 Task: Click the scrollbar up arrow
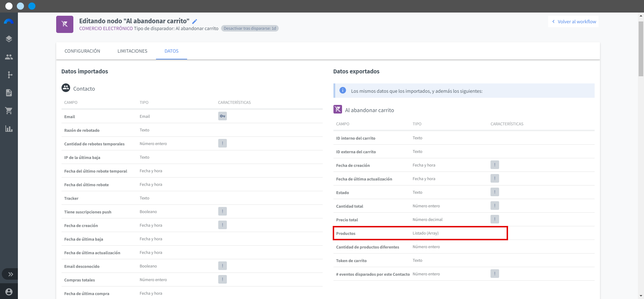pos(641,16)
